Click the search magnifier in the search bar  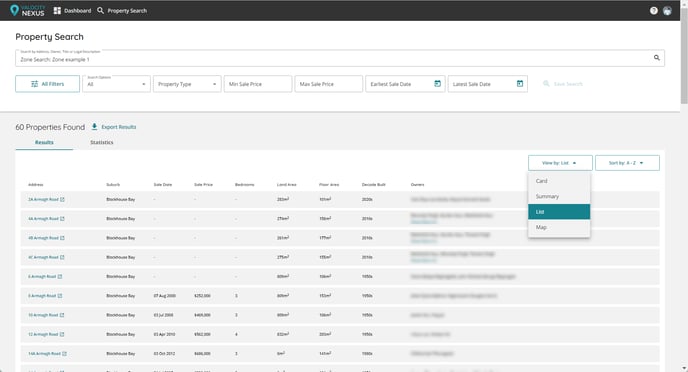coord(657,57)
